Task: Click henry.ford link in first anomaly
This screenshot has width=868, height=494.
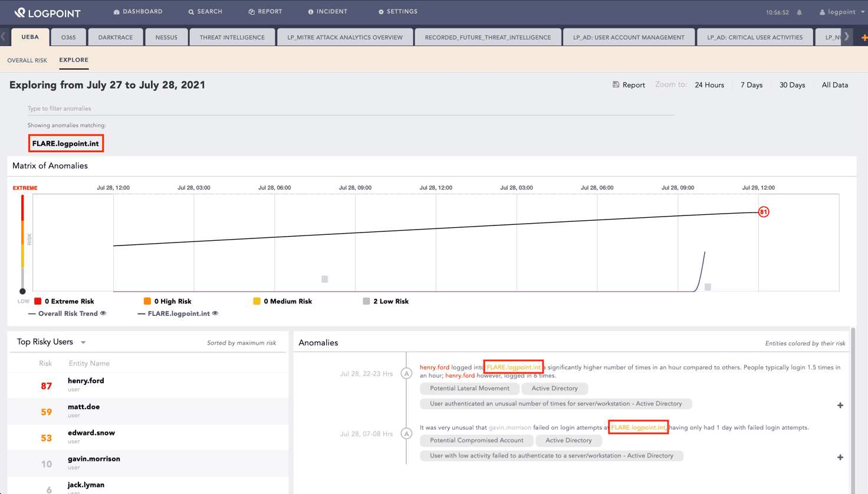Action: (435, 367)
